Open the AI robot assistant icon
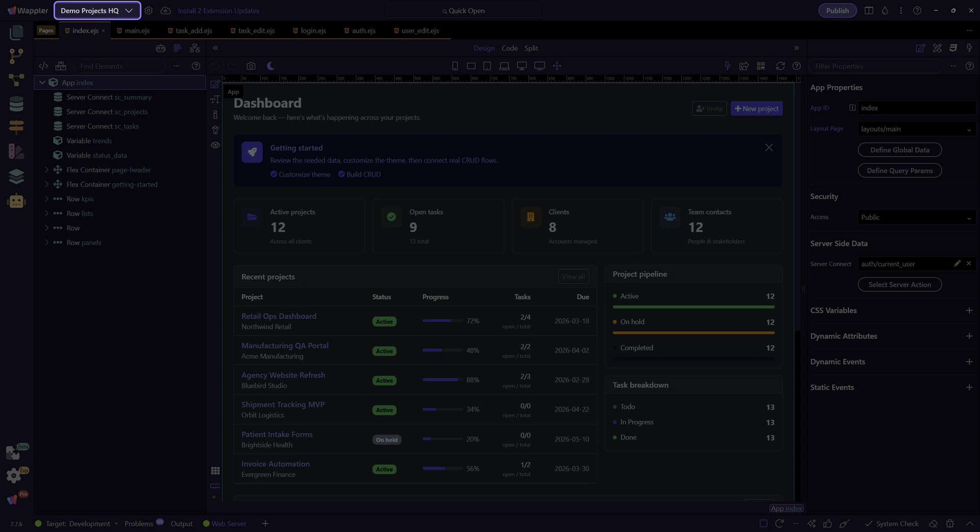The height and width of the screenshot is (532, 980). (x=16, y=201)
